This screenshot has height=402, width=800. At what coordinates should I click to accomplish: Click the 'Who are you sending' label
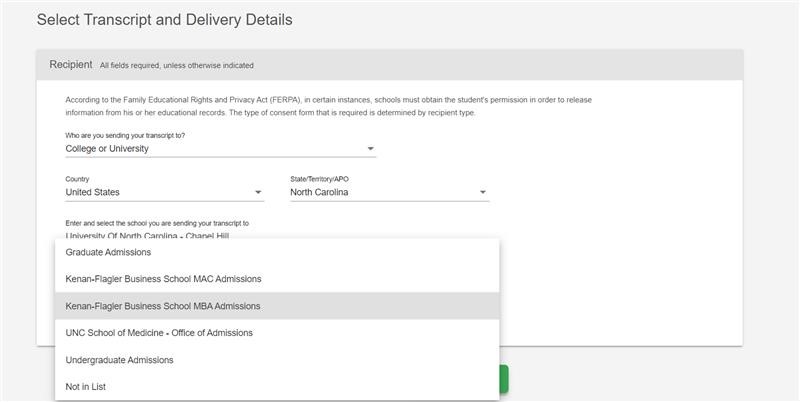click(125, 135)
